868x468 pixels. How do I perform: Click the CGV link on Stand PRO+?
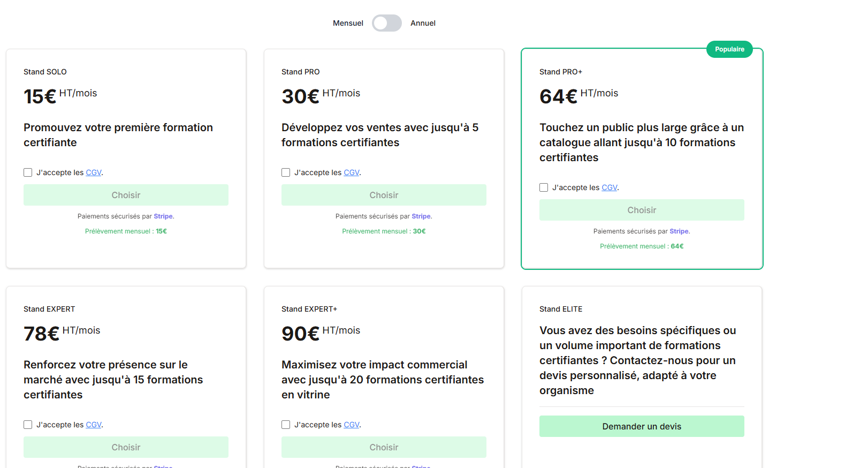[x=610, y=187]
